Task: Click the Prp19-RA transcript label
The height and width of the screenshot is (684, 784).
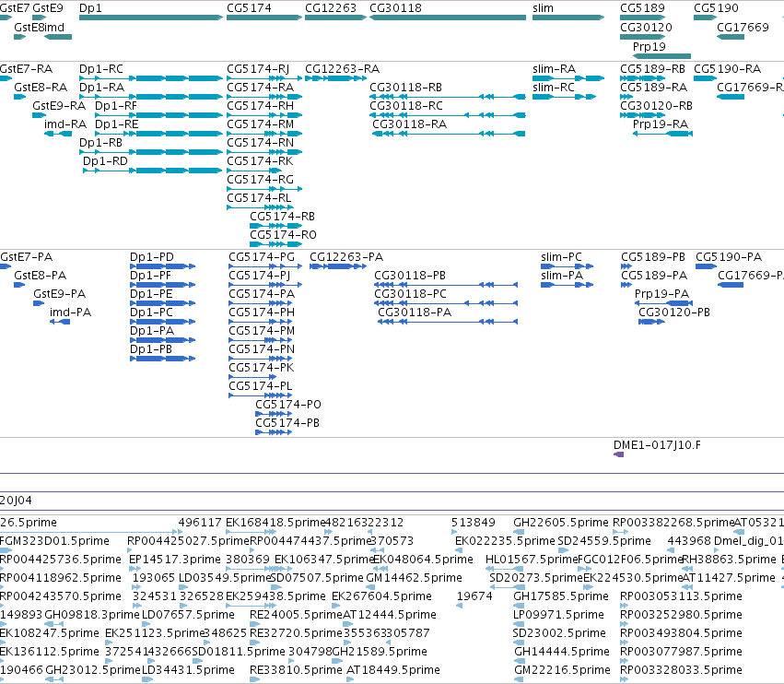Action: coord(660,124)
